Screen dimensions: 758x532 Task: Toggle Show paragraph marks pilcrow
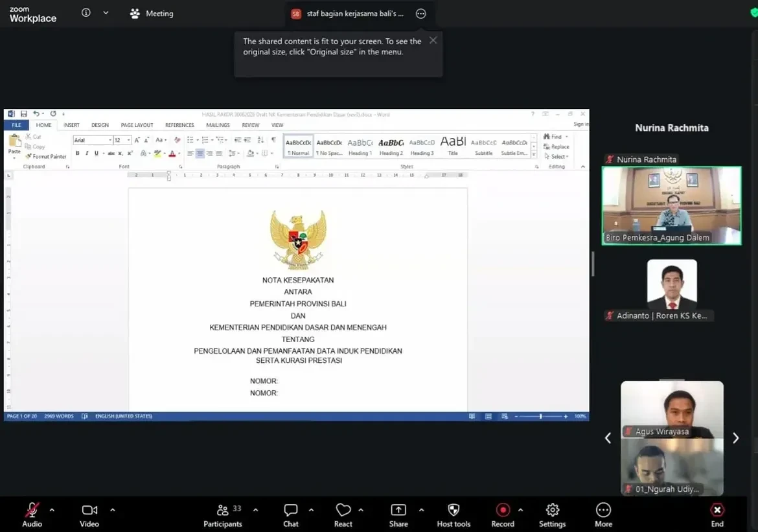point(273,140)
